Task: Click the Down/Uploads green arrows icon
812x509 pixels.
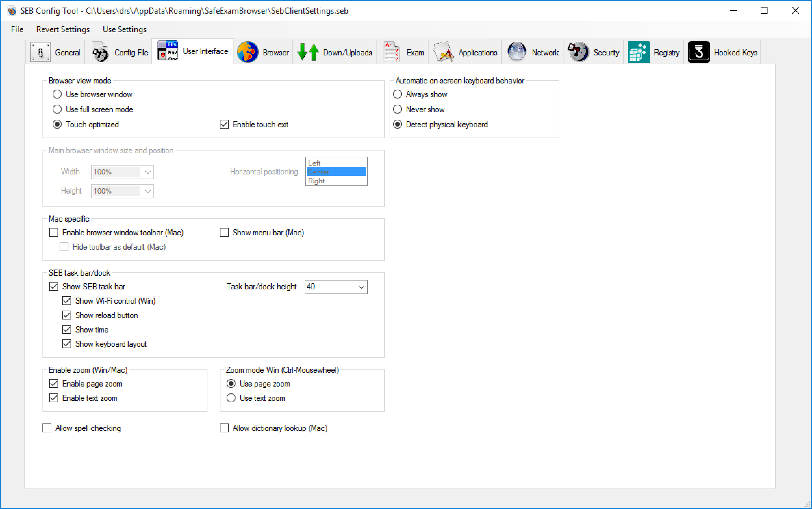Action: (308, 52)
